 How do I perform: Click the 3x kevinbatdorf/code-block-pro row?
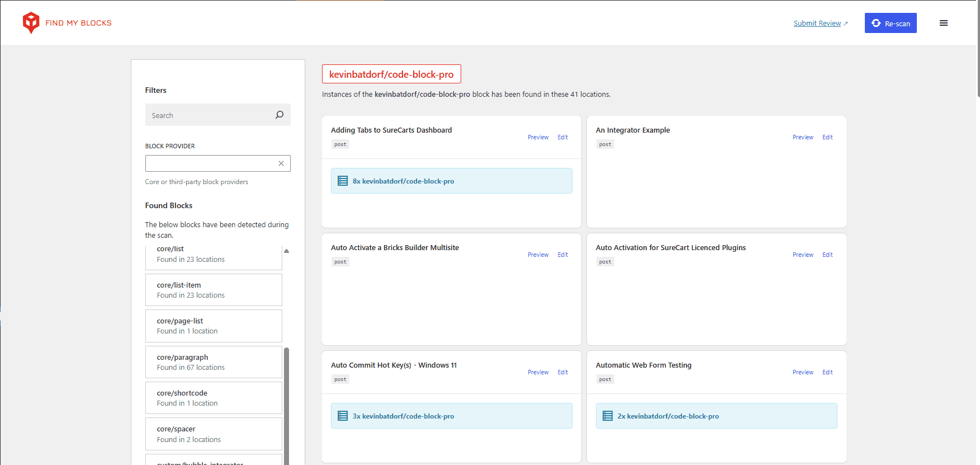coord(452,416)
